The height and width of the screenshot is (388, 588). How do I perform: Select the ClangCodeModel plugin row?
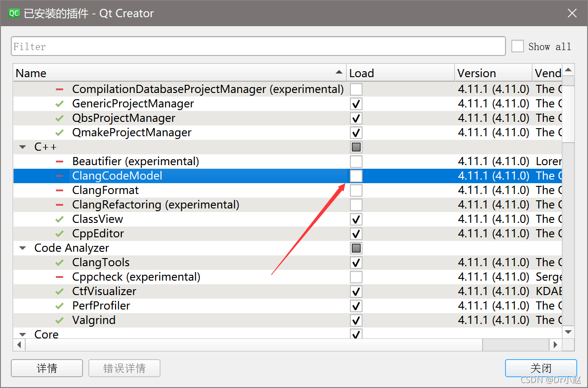pyautogui.click(x=288, y=176)
